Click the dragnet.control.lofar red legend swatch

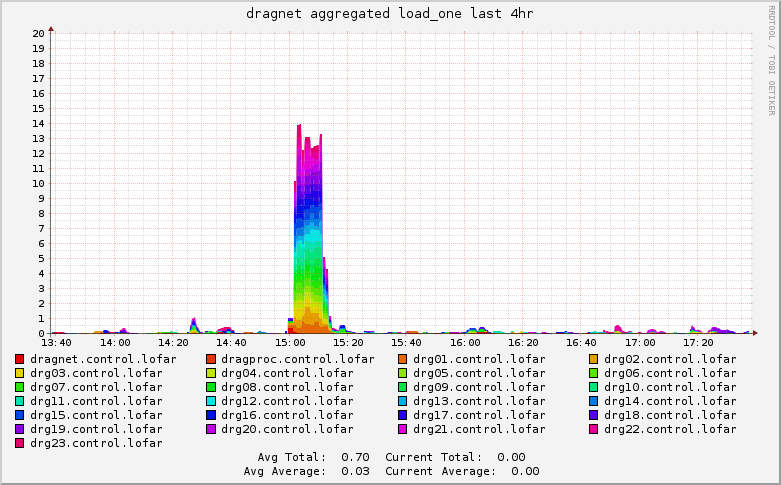pos(19,359)
